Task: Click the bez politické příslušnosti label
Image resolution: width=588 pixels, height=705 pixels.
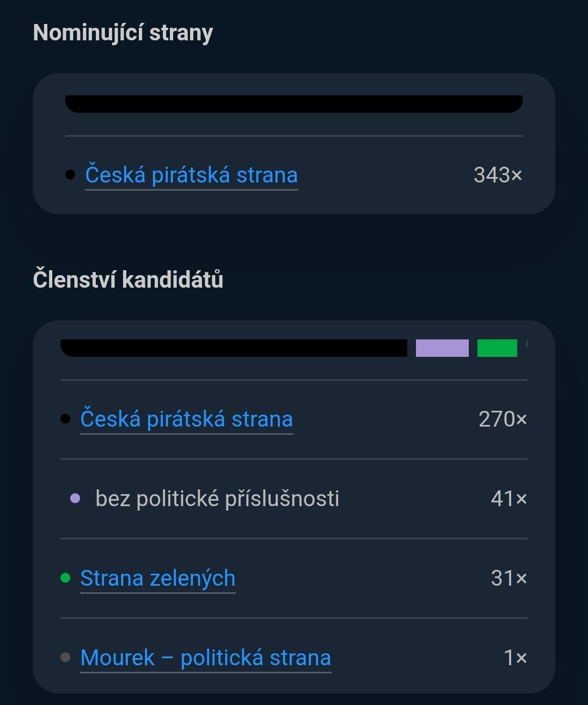Action: tap(217, 499)
